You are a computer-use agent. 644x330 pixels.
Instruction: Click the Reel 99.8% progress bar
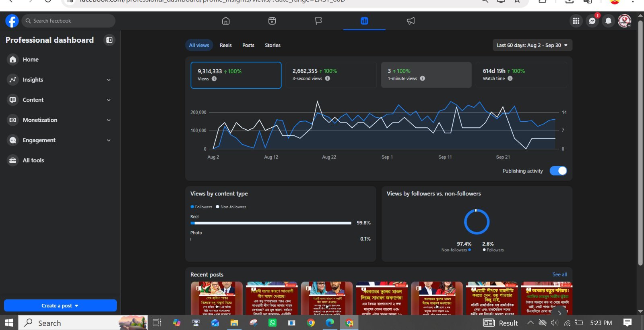pos(271,223)
